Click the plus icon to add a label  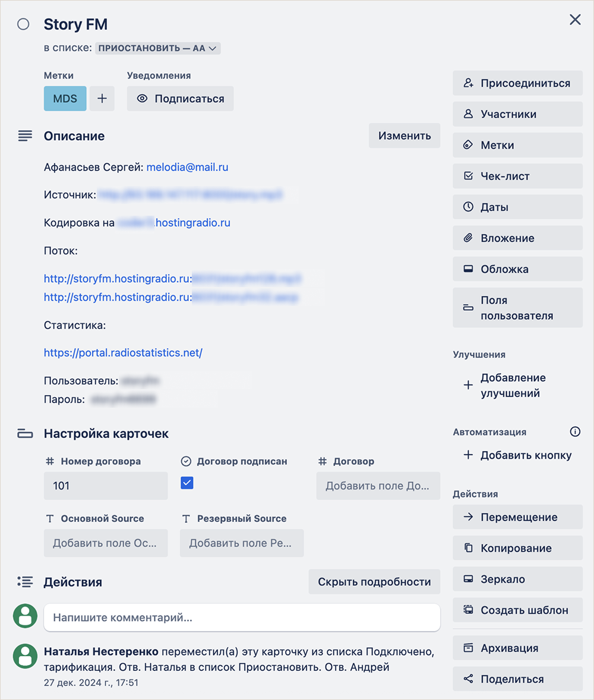click(102, 99)
